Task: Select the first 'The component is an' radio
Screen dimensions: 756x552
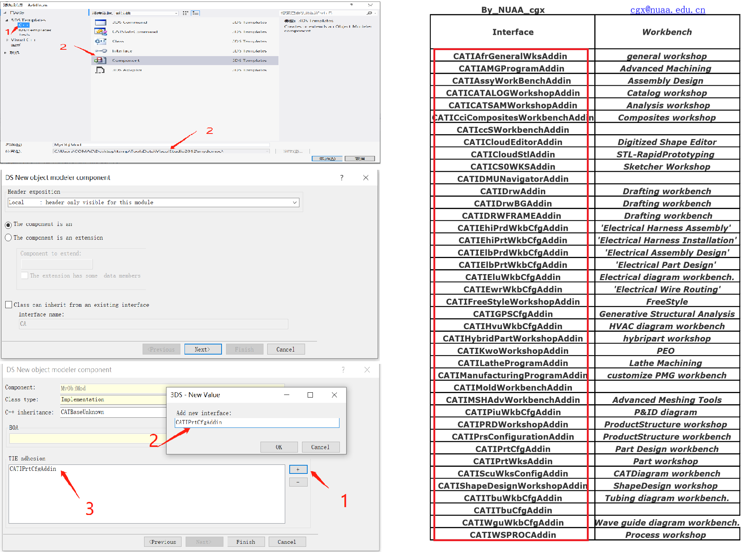Action: [x=8, y=225]
